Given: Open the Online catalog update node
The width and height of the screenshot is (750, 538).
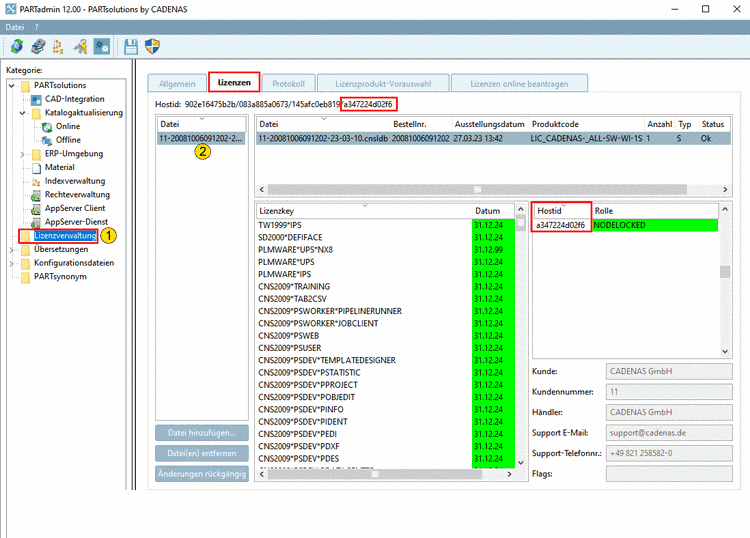Looking at the screenshot, I should tap(67, 126).
